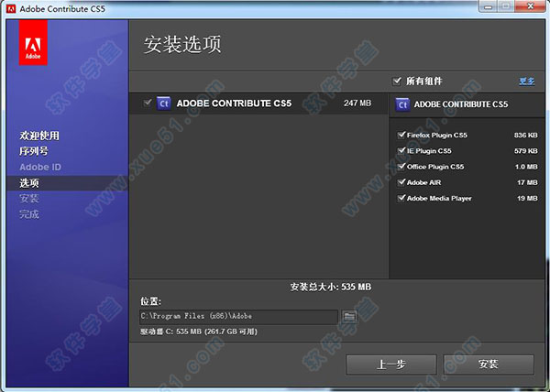This screenshot has width=550, height=392.
Task: Click the 上一步 button
Action: [391, 365]
